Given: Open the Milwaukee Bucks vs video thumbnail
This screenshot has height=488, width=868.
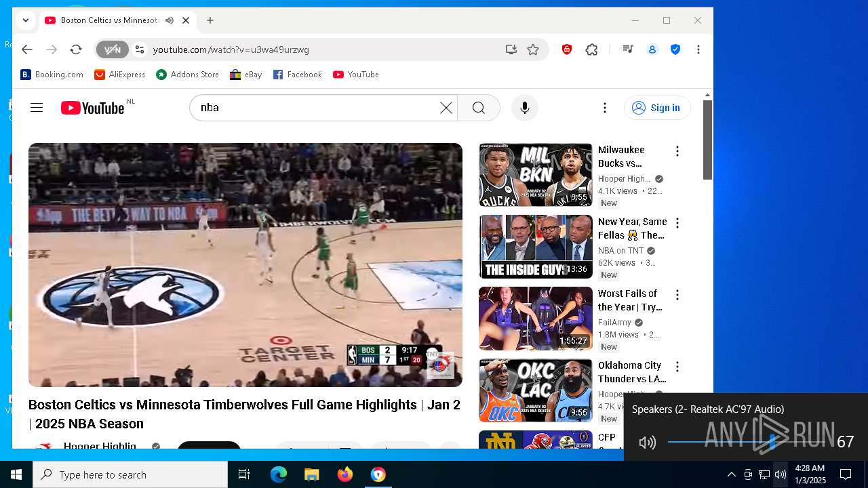Looking at the screenshot, I should tap(536, 175).
